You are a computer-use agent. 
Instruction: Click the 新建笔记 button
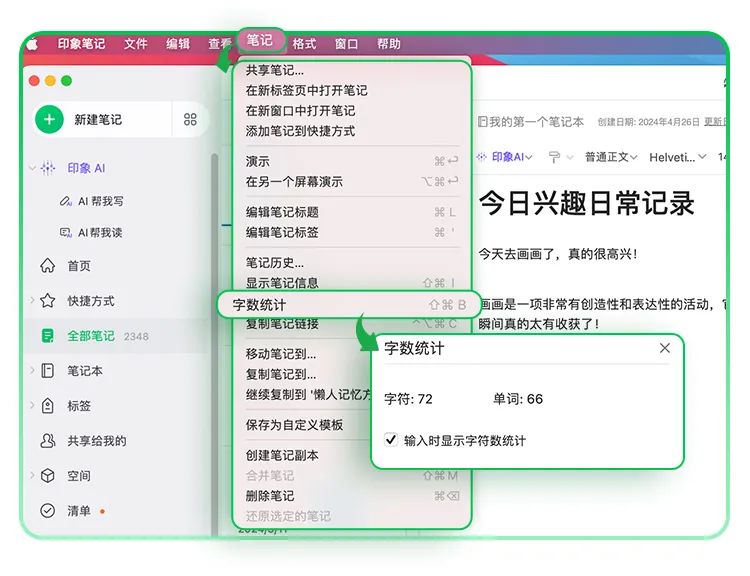tap(103, 119)
